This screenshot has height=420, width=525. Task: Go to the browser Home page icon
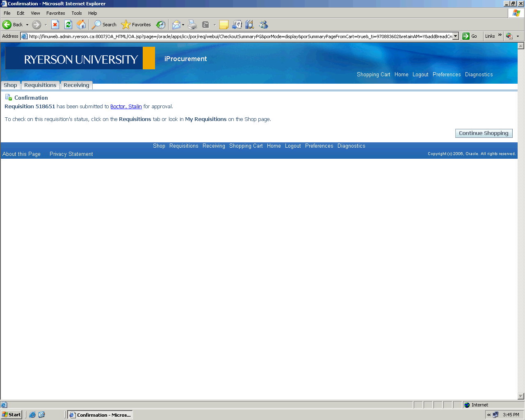(82, 25)
